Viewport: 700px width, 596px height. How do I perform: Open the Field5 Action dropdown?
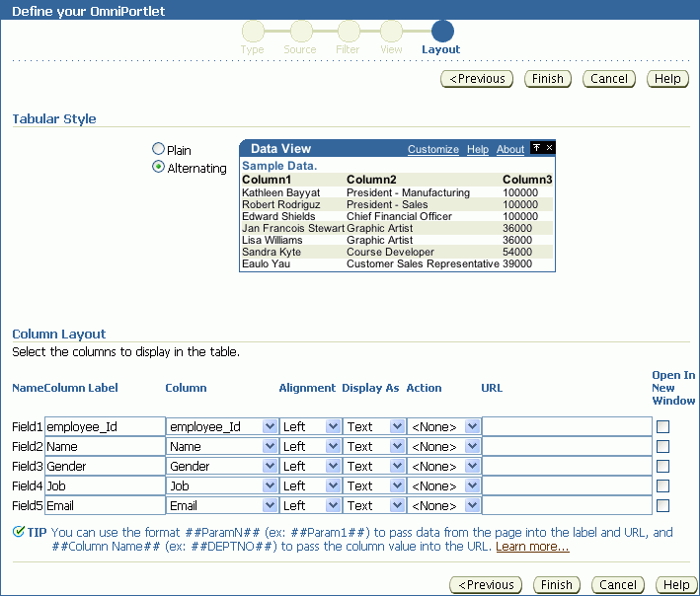[443, 505]
